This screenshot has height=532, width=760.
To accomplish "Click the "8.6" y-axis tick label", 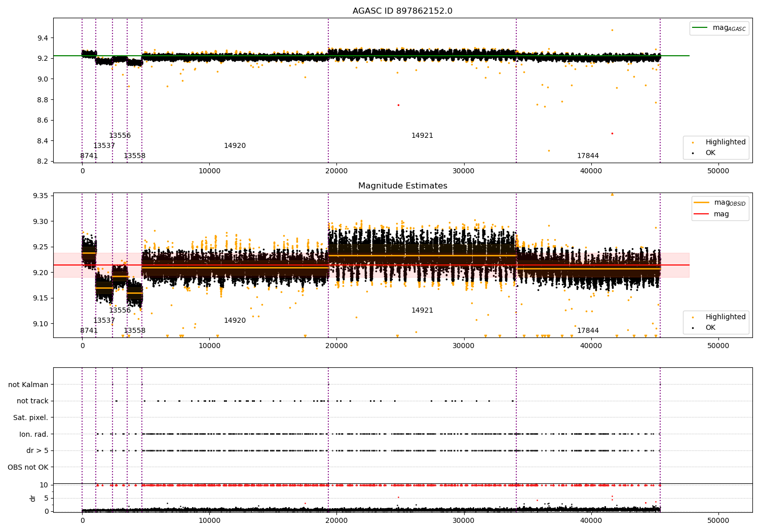I will 43,120.
